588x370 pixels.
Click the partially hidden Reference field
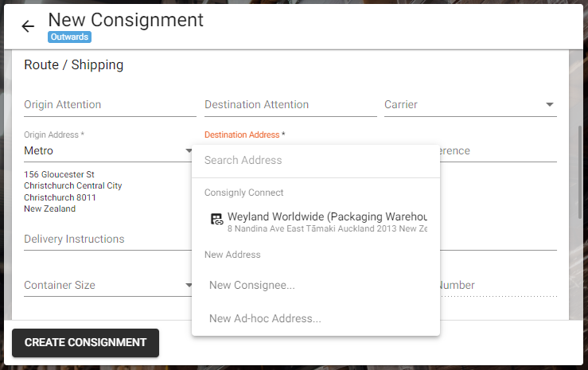(498, 150)
